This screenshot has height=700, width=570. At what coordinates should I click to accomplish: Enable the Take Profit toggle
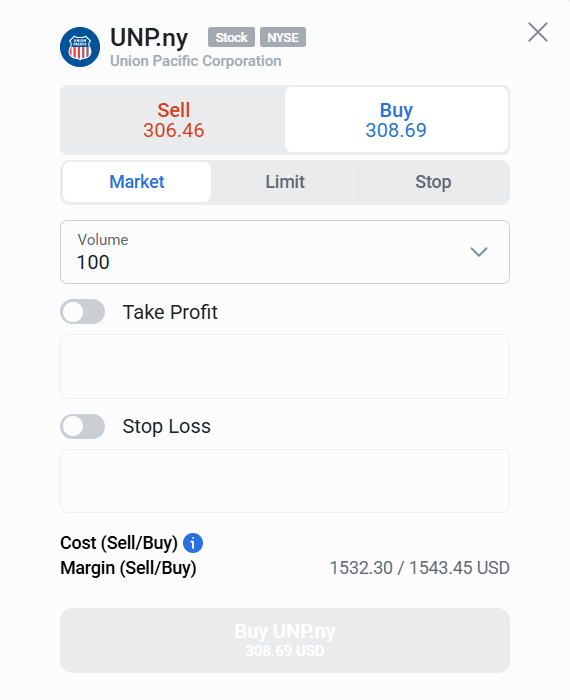pyautogui.click(x=83, y=312)
